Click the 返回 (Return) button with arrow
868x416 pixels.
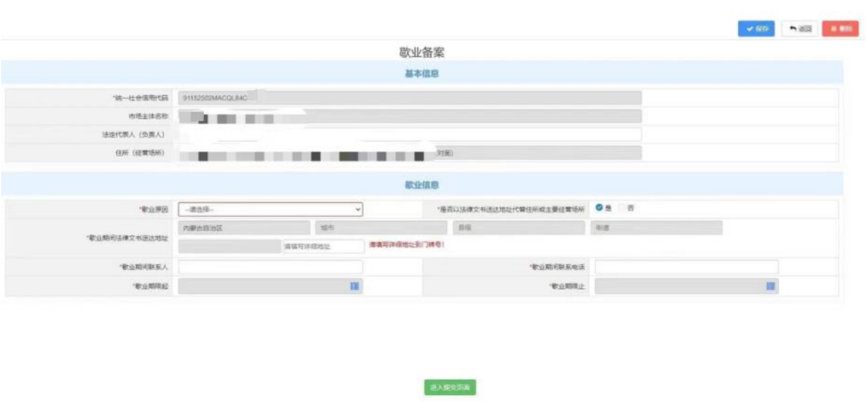[800, 29]
